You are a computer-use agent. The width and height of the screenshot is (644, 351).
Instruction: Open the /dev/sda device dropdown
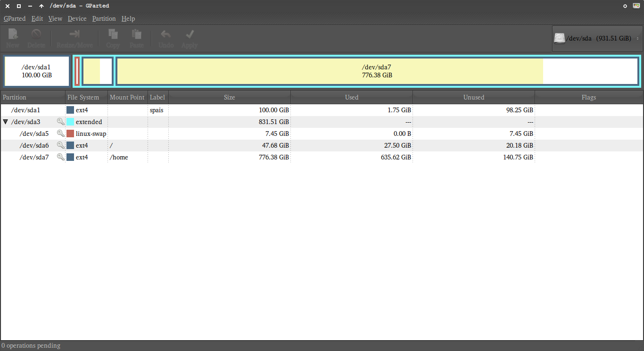(597, 39)
